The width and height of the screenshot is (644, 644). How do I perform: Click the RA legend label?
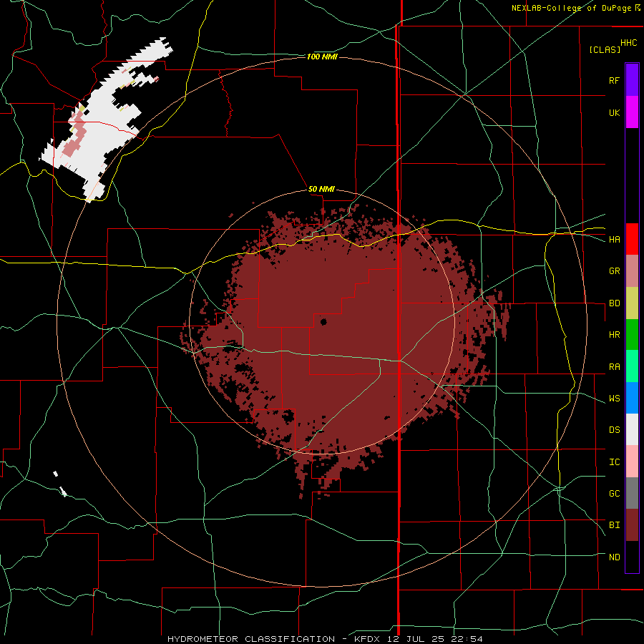tap(614, 367)
